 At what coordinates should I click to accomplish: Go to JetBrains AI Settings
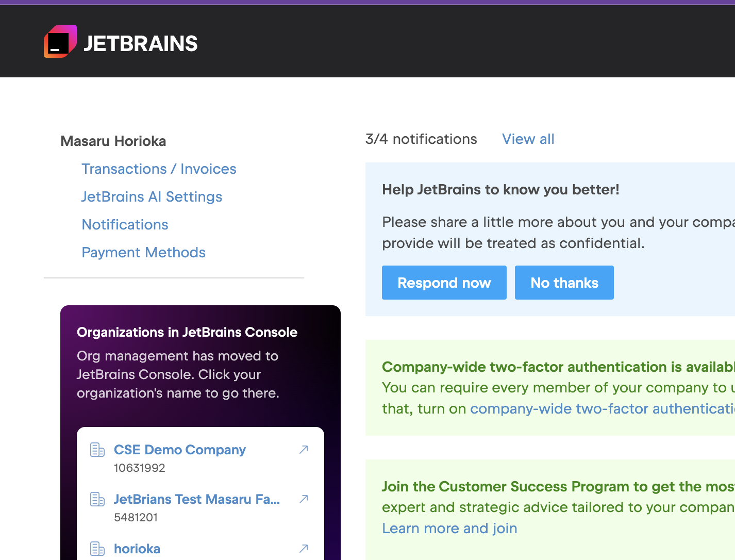(x=152, y=197)
